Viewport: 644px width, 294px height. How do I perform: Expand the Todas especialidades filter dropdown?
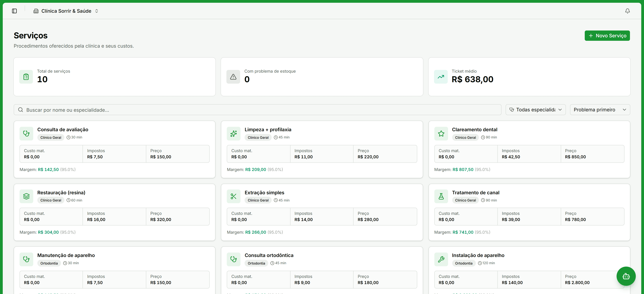pos(536,109)
